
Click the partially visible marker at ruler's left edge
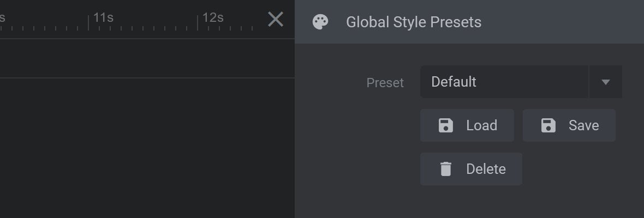3,17
